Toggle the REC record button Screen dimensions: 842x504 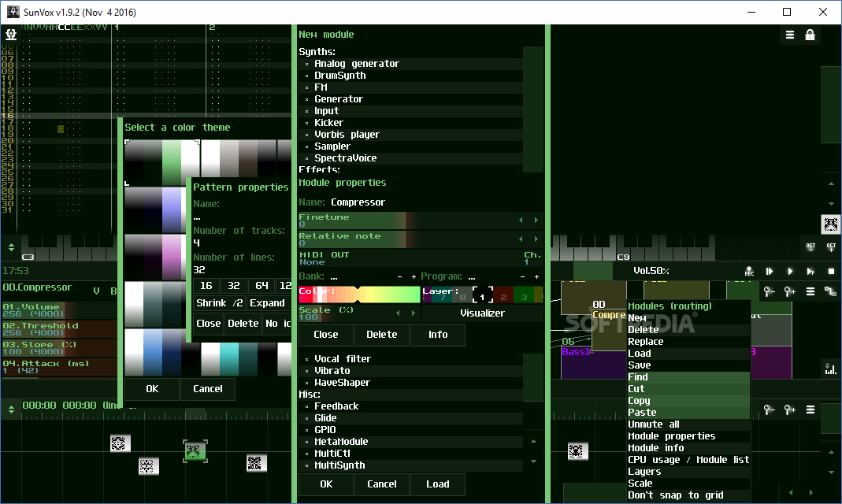click(x=749, y=271)
